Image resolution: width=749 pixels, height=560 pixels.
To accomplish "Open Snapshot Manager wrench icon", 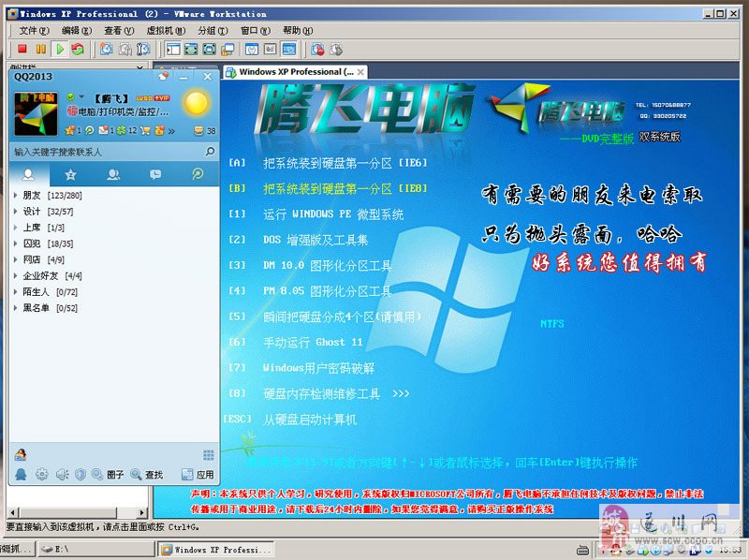I will [143, 49].
